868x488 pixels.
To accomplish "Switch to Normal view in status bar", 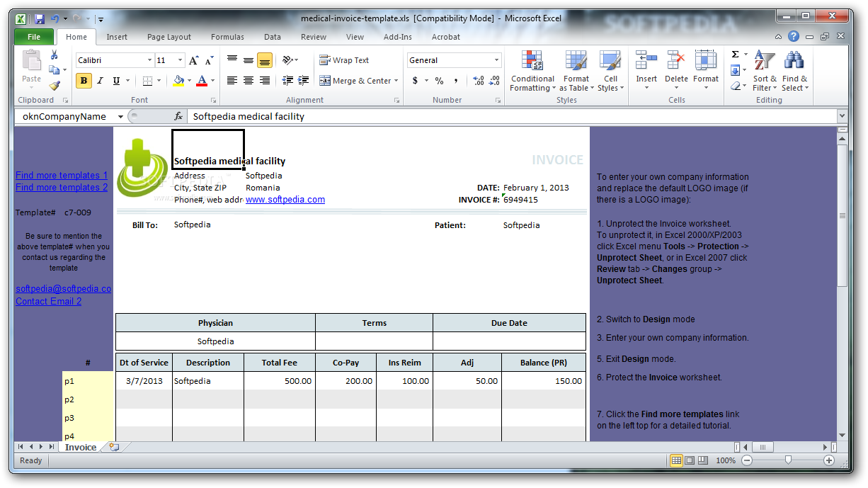I will click(676, 460).
